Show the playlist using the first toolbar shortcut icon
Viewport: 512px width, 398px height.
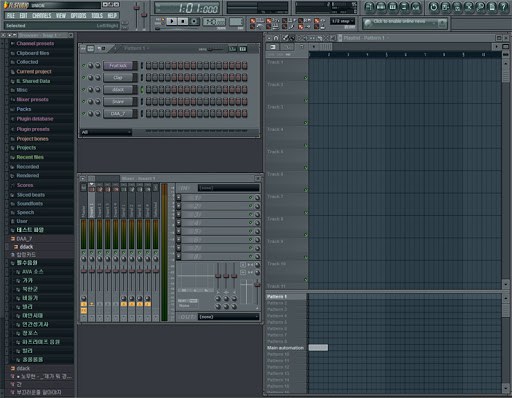pos(369,7)
